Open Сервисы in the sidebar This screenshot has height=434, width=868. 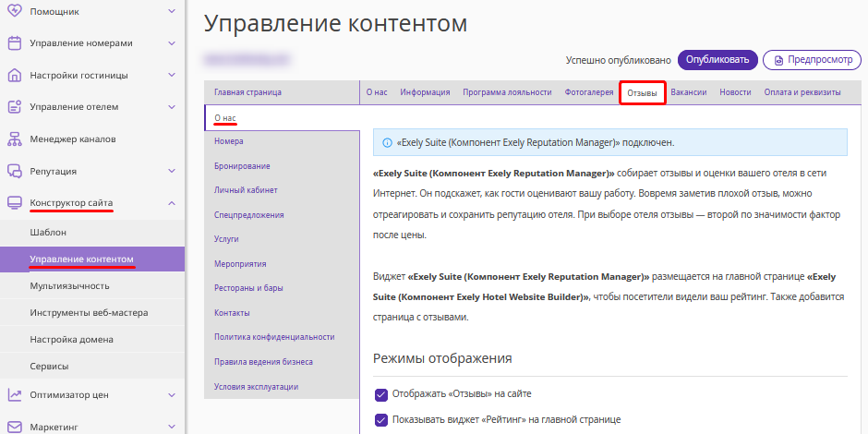point(92,366)
